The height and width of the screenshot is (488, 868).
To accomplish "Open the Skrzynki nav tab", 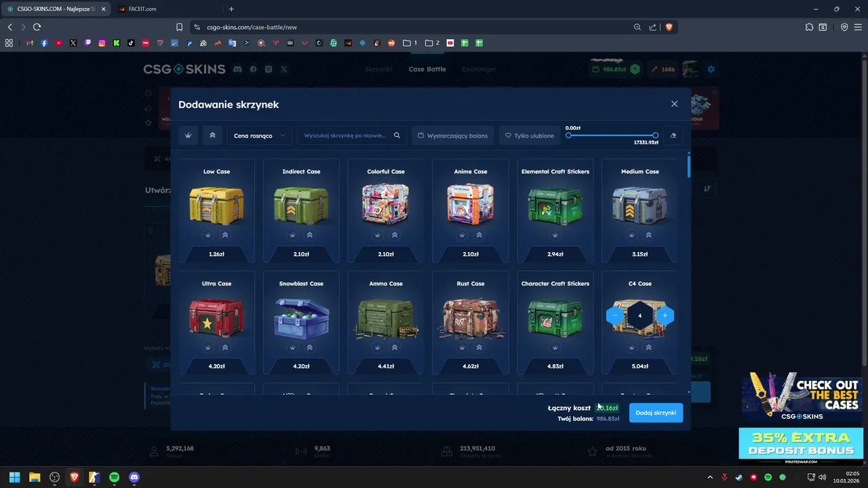I will [x=378, y=69].
